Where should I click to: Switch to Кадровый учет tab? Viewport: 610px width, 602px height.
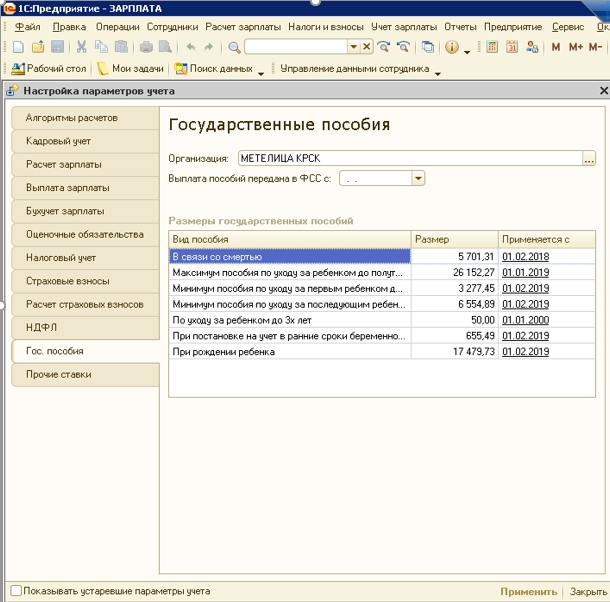coord(86,141)
